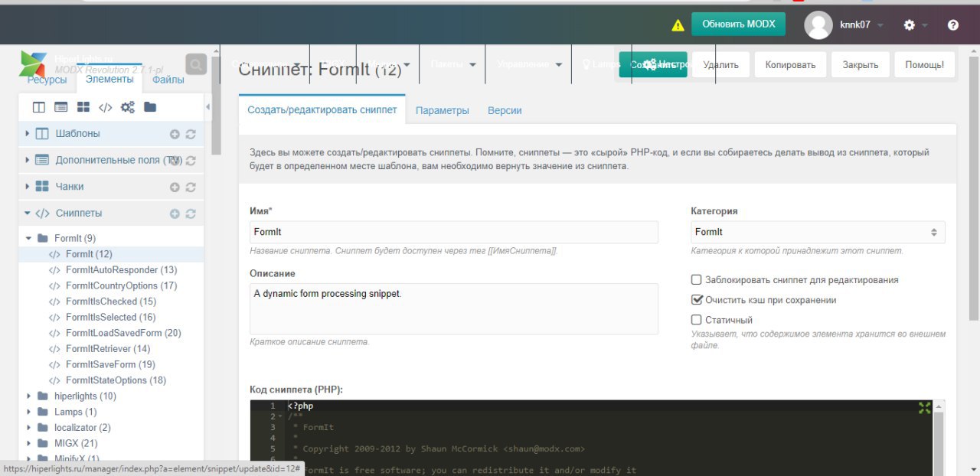Expand the Дополнительные поля section
The width and height of the screenshot is (980, 476).
click(x=28, y=160)
